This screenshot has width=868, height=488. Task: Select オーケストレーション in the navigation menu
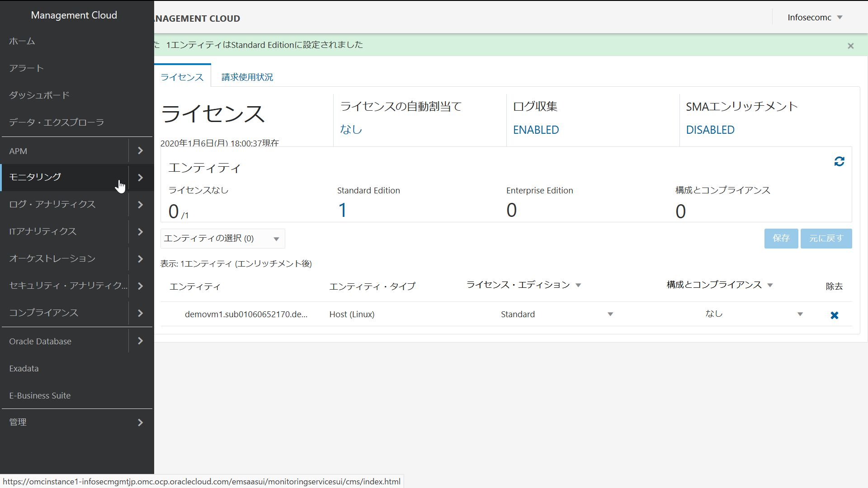click(52, 258)
